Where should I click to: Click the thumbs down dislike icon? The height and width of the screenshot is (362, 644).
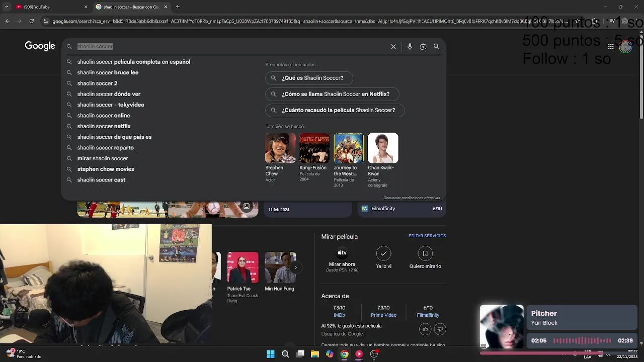pos(440,329)
